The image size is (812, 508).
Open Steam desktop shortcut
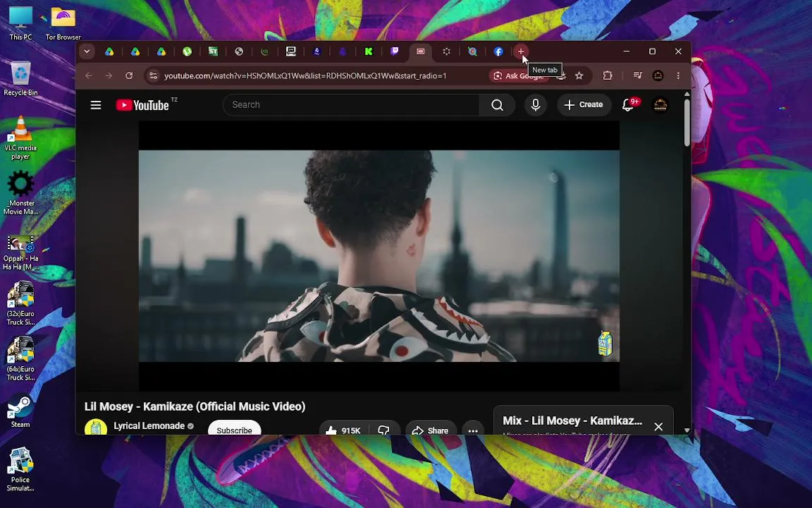tap(20, 413)
